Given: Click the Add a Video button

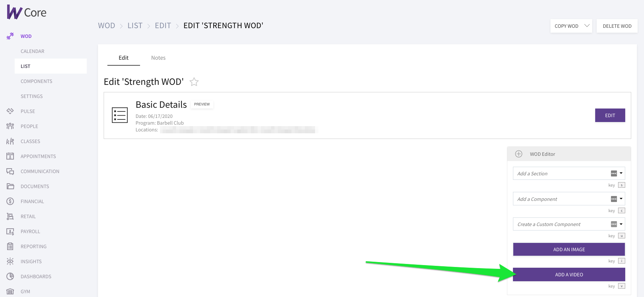Looking at the screenshot, I should point(569,274).
